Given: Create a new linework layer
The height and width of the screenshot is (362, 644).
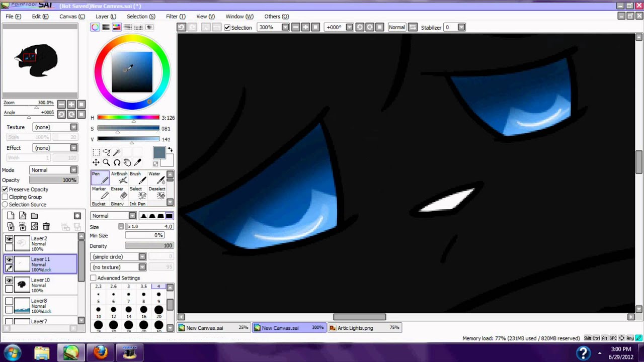Looking at the screenshot, I should 23,216.
